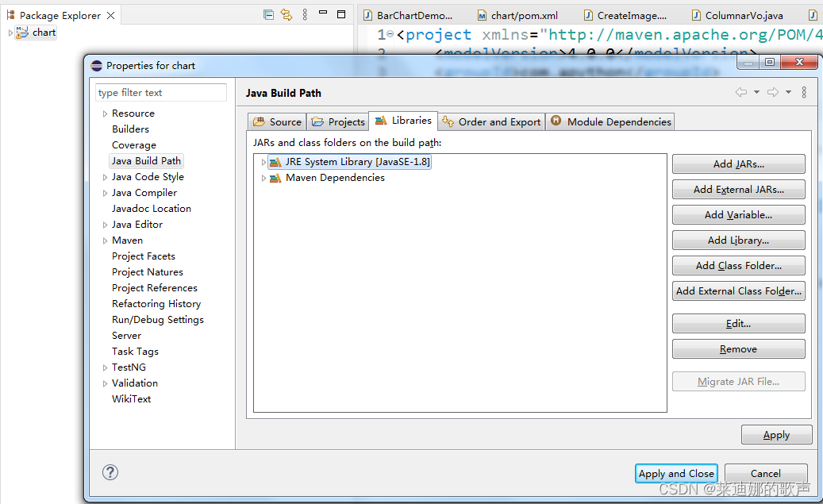Click Apply and Close button

pos(676,474)
